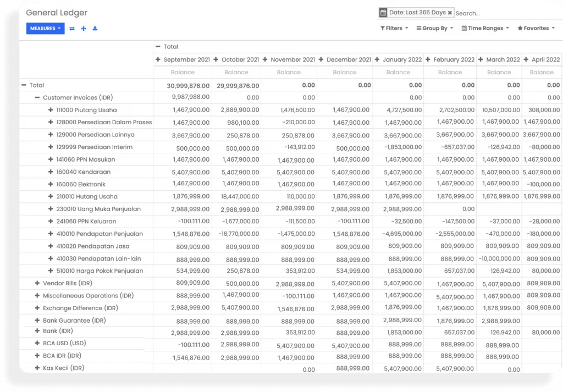Click the expand all icon
This screenshot has height=392, width=563.
coord(84,29)
